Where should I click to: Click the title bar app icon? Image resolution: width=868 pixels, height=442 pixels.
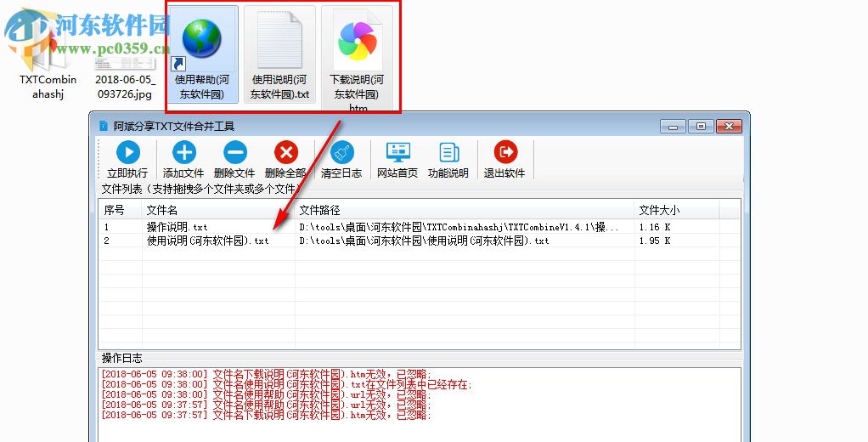tap(104, 126)
